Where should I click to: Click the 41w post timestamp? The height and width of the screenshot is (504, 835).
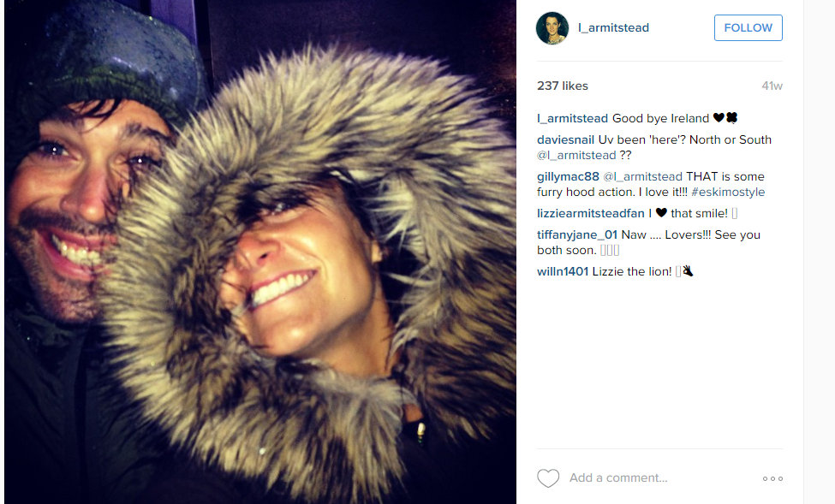point(772,86)
